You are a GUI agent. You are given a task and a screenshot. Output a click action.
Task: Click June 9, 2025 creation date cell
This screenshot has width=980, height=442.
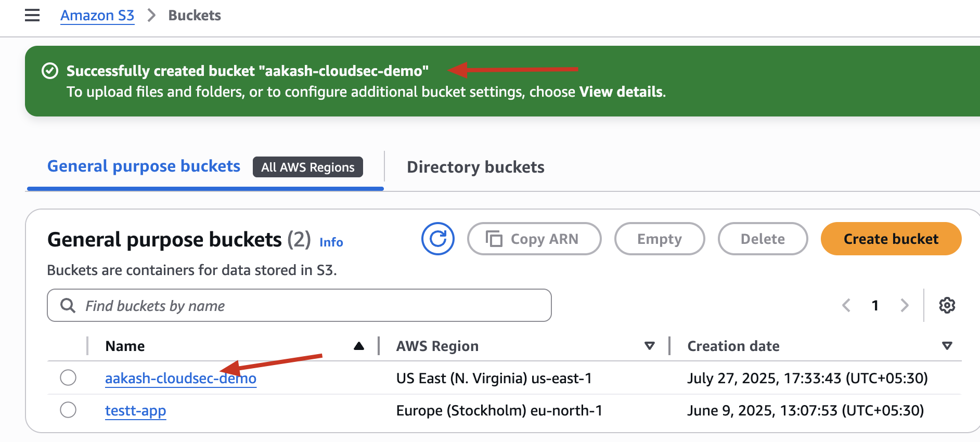pyautogui.click(x=805, y=410)
